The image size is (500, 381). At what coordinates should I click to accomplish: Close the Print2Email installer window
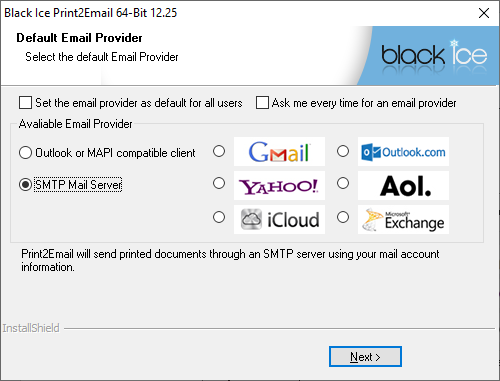[x=484, y=13]
